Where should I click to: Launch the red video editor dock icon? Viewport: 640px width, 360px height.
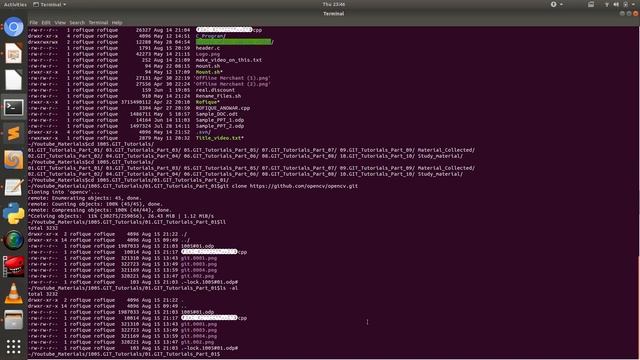click(13, 267)
